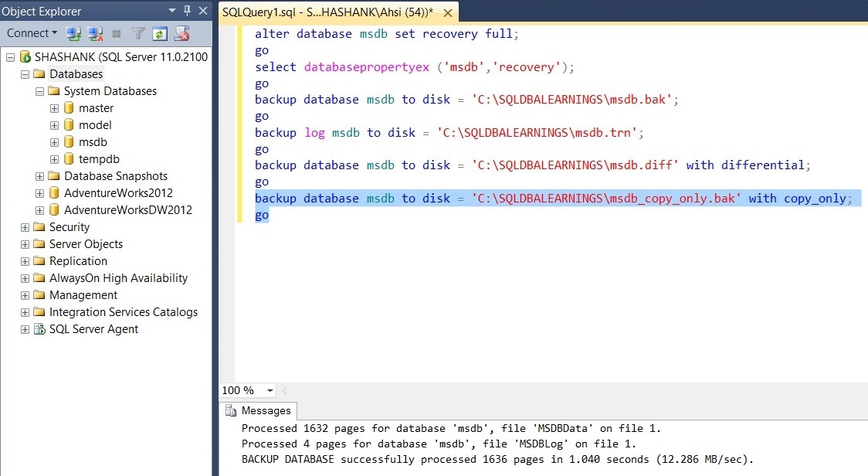Pin the Object Explorer panel
Image resolution: width=868 pixels, height=476 pixels.
(187, 11)
